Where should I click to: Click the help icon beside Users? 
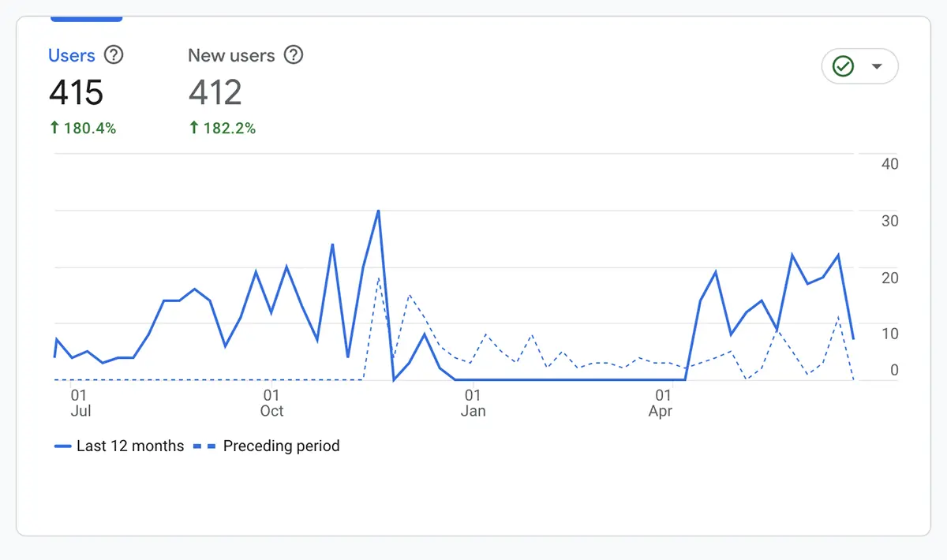coord(114,55)
